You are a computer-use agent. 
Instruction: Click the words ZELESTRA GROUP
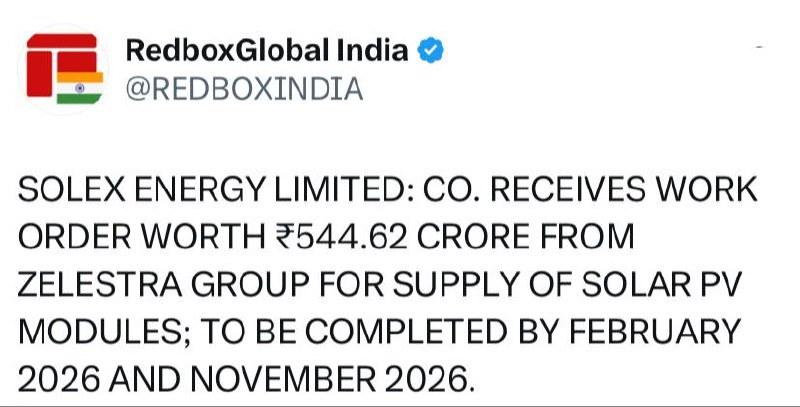[x=148, y=286]
